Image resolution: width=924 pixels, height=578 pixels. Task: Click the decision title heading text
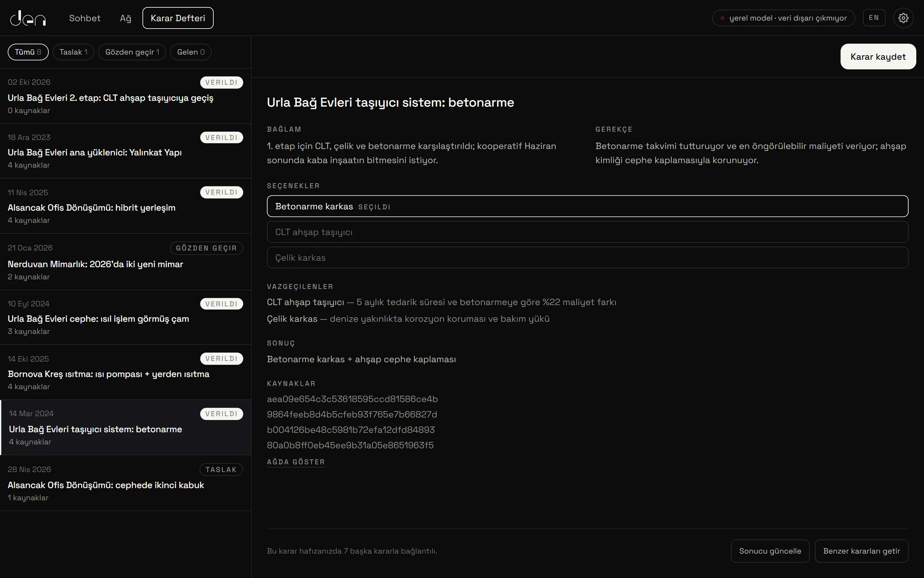390,102
